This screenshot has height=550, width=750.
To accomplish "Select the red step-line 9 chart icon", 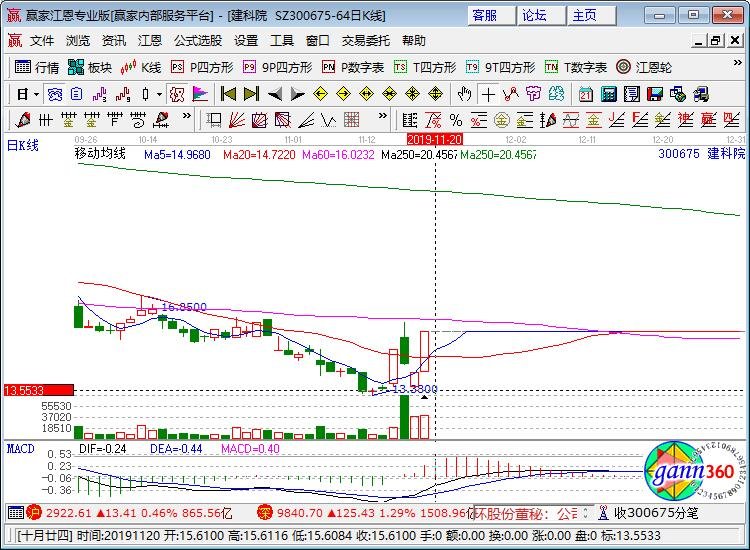I will (122, 94).
